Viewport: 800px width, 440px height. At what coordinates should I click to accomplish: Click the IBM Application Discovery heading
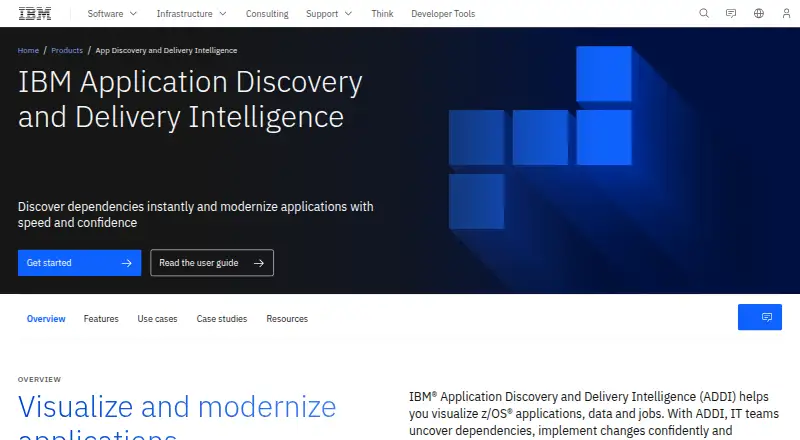(x=190, y=100)
